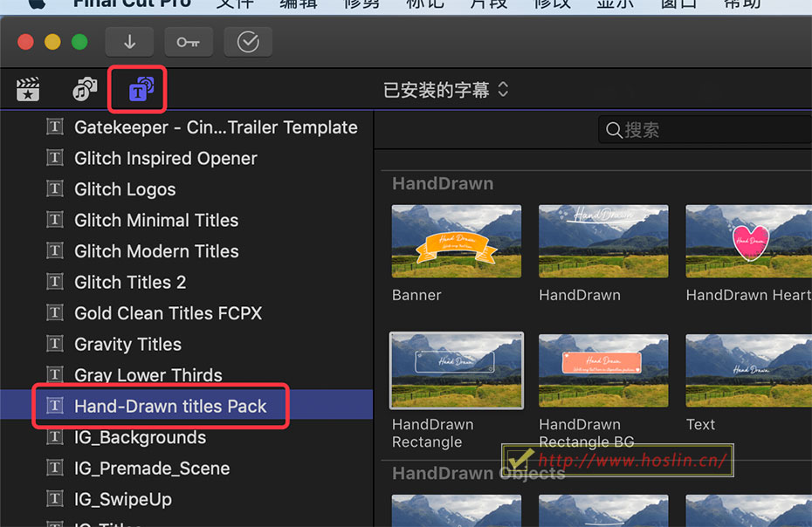812x527 pixels.
Task: Open background tasks checkmark button
Action: tap(248, 42)
